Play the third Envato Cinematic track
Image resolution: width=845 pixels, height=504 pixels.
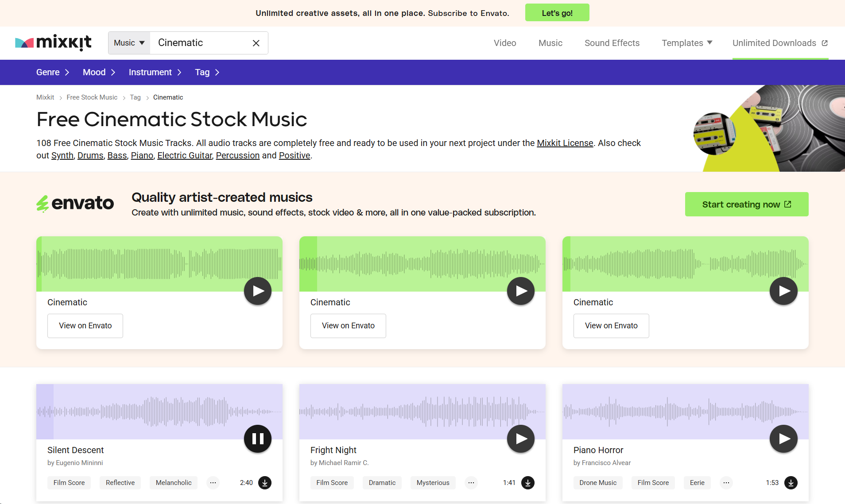click(x=784, y=291)
